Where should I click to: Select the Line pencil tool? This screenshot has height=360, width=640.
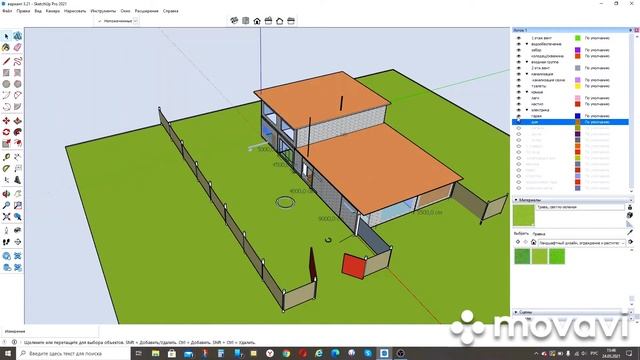6,62
